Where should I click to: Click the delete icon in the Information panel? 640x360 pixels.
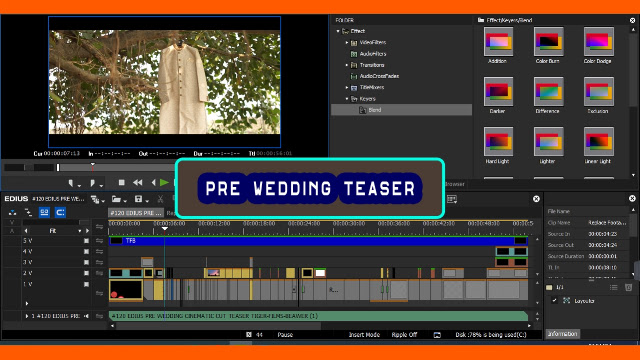(x=629, y=287)
